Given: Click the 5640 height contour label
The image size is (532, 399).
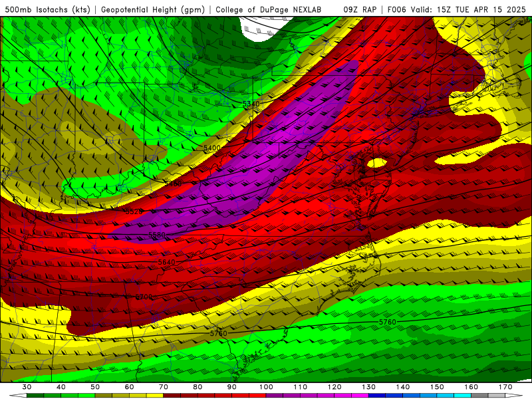Looking at the screenshot, I should pos(167,262).
